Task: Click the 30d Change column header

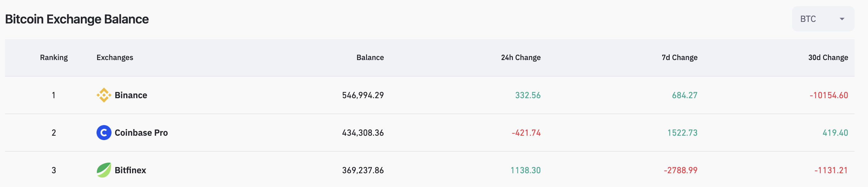Action: point(828,58)
